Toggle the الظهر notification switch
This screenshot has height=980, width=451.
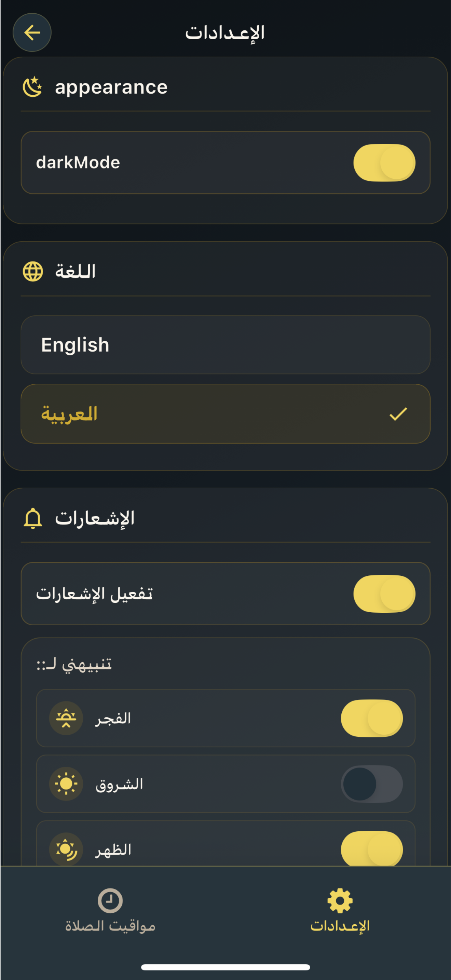(371, 849)
